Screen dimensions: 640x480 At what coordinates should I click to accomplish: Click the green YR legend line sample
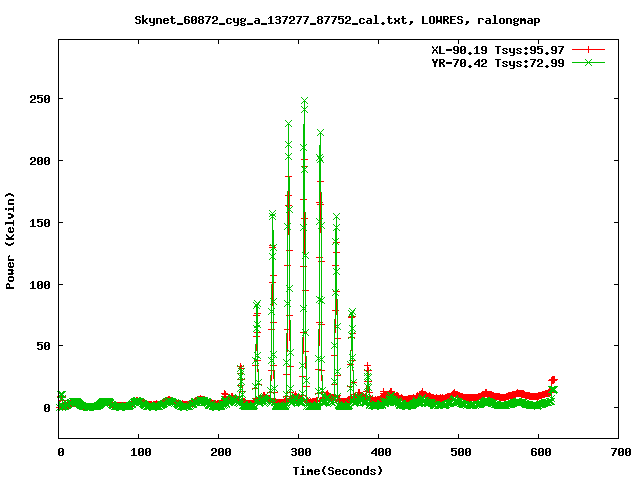click(588, 62)
